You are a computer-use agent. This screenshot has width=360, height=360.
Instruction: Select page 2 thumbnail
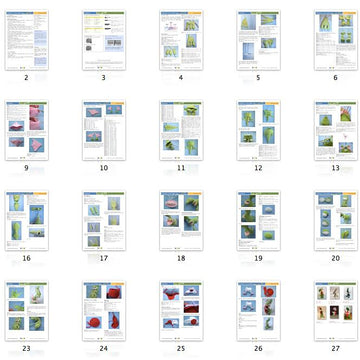click(27, 40)
